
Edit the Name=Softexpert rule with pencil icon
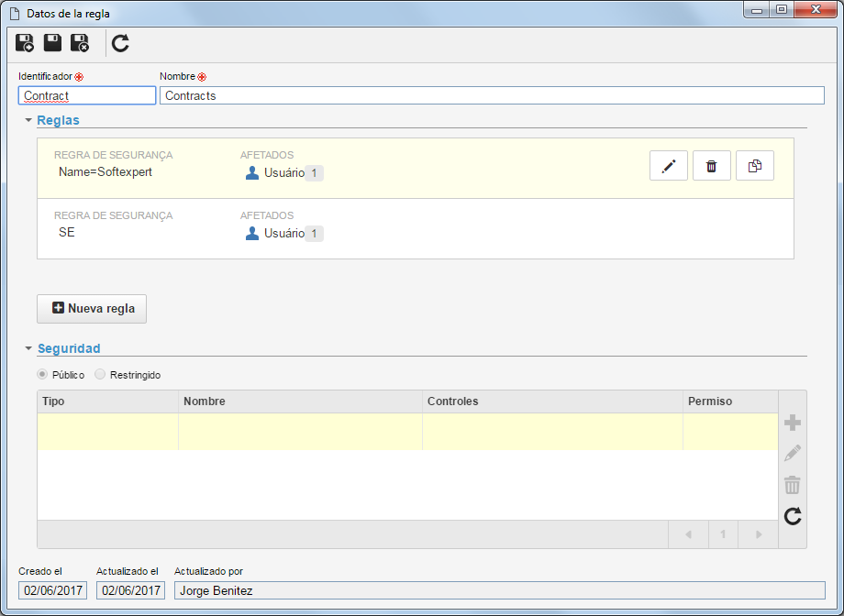pyautogui.click(x=669, y=166)
